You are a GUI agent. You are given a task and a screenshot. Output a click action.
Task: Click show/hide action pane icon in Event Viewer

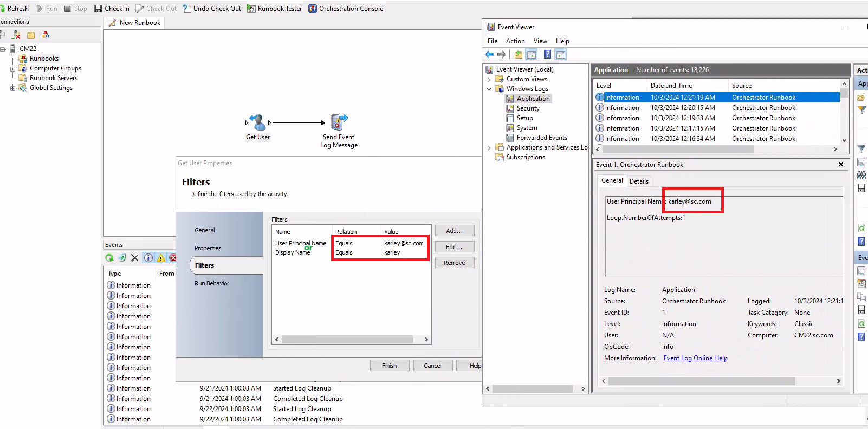click(561, 54)
